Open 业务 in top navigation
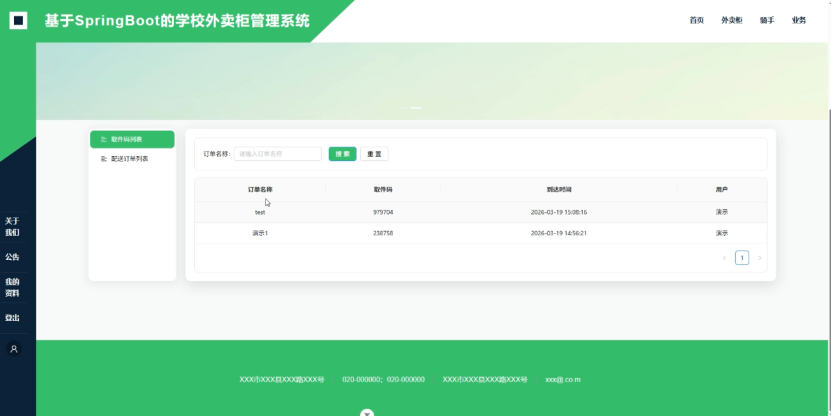 799,20
